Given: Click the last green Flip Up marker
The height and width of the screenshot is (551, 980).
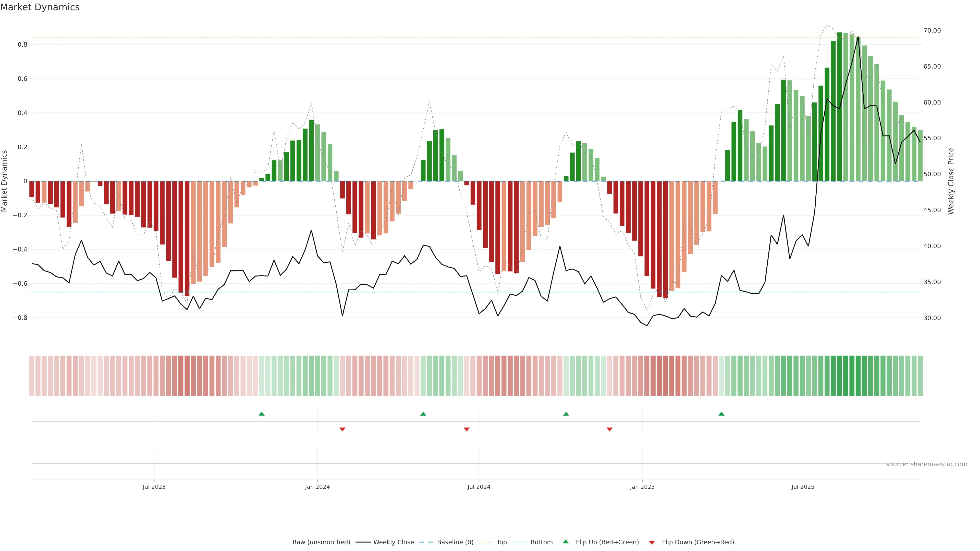Looking at the screenshot, I should pos(721,414).
